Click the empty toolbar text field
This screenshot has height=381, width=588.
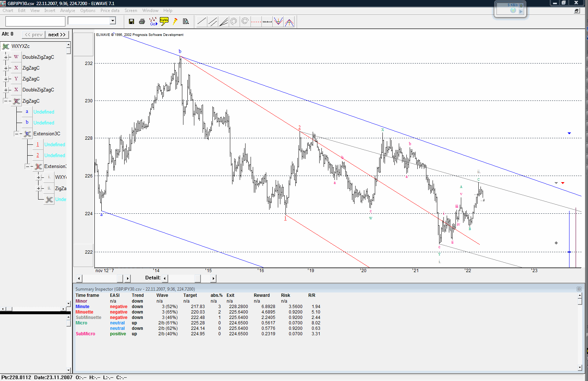35,21
